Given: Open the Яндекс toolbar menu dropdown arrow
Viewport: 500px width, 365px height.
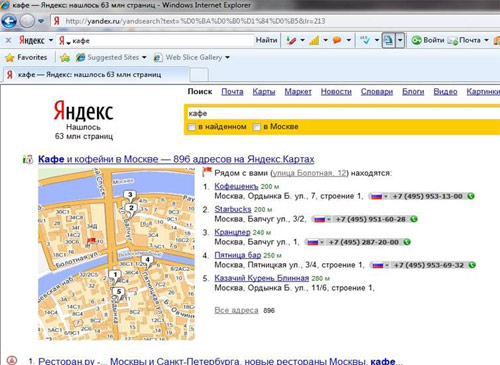Looking at the screenshot, I should [51, 40].
